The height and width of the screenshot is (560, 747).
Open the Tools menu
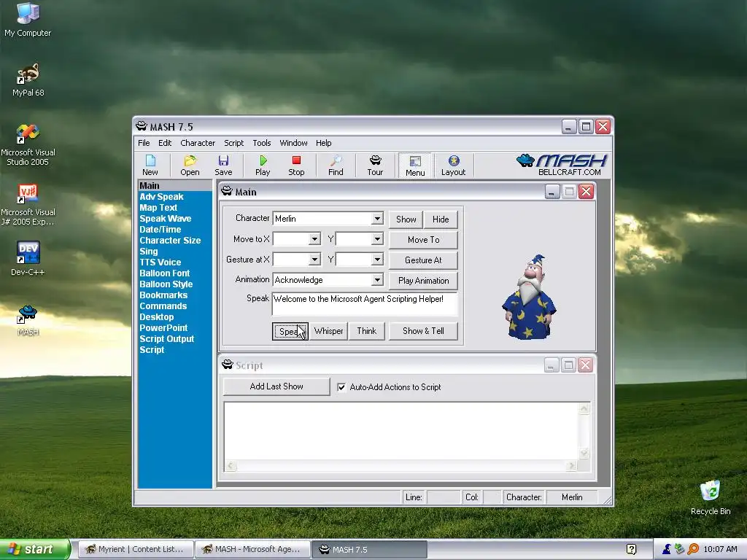pos(262,143)
